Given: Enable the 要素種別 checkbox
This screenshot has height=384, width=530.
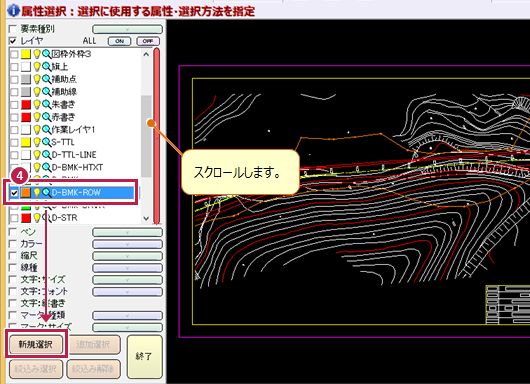Looking at the screenshot, I should [x=13, y=28].
